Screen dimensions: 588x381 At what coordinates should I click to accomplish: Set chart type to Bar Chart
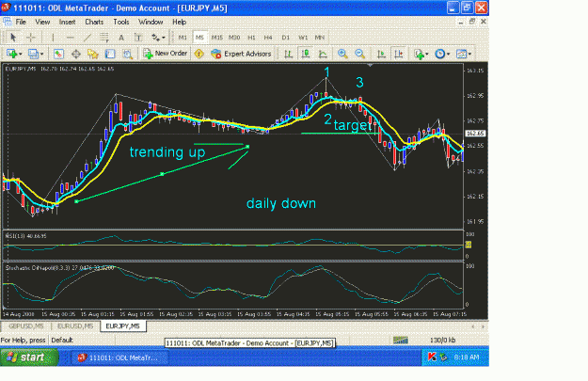(x=289, y=54)
